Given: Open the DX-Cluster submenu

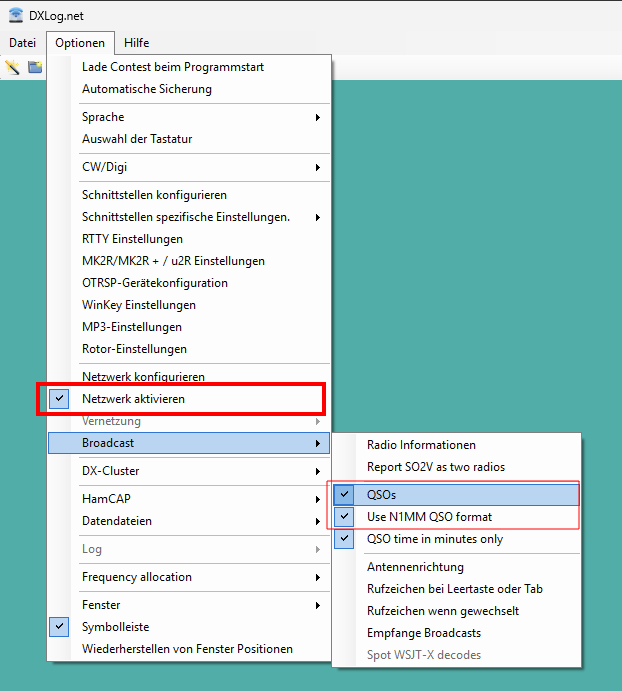Looking at the screenshot, I should pos(110,471).
